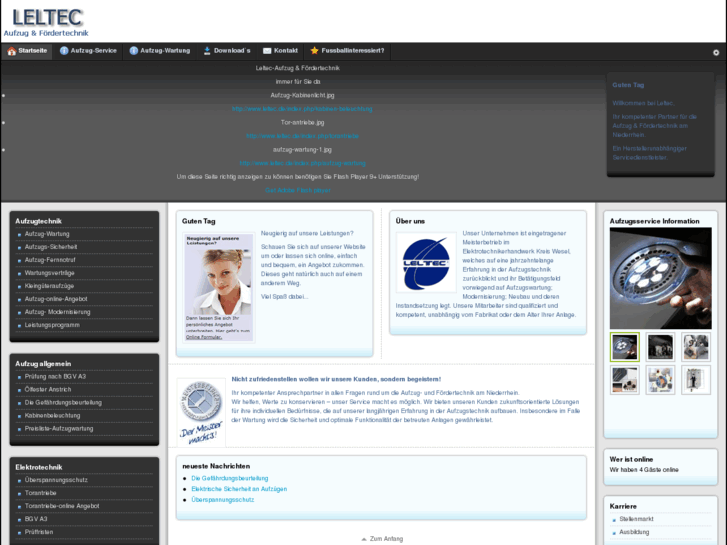Open Stellenmarkt under Karriere
727x545 pixels.
tap(636, 519)
